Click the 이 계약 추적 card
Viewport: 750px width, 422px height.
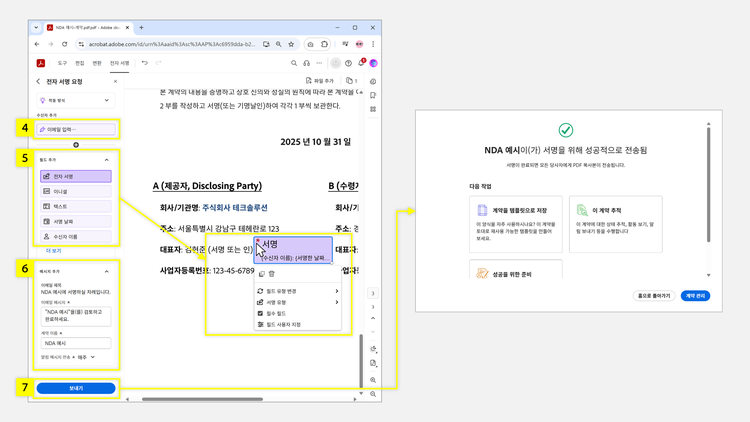tap(616, 224)
